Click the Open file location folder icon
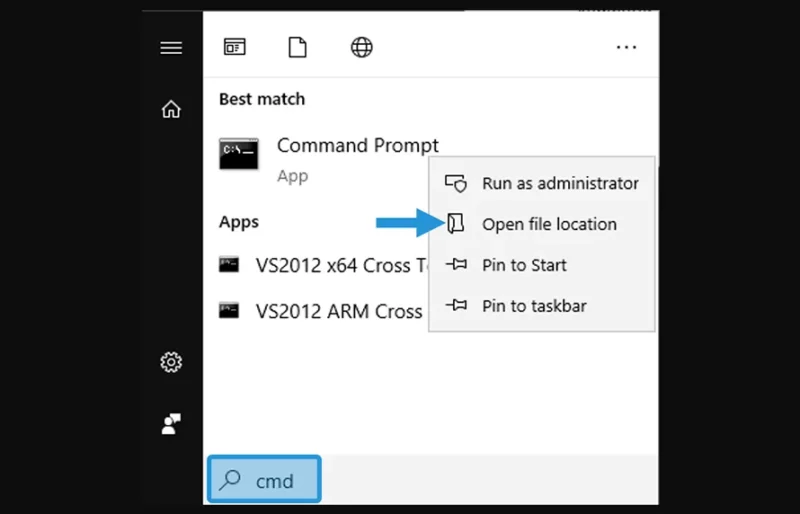Image resolution: width=800 pixels, height=514 pixels. tap(456, 224)
